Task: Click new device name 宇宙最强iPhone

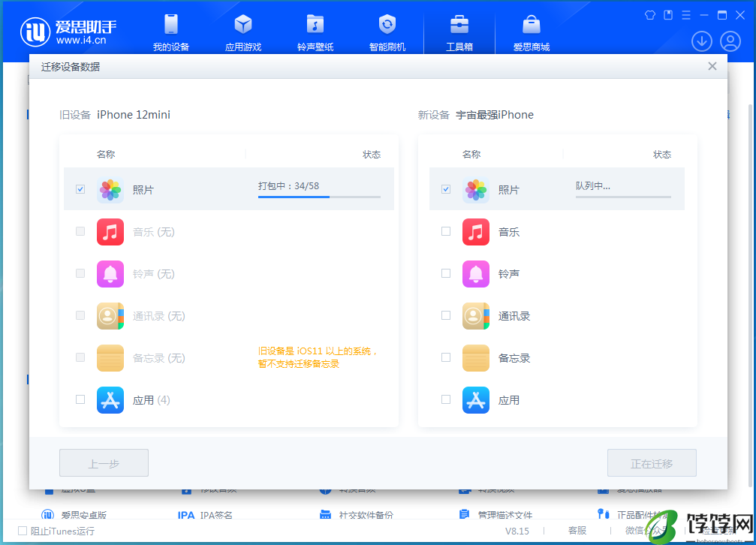Action: pyautogui.click(x=495, y=115)
